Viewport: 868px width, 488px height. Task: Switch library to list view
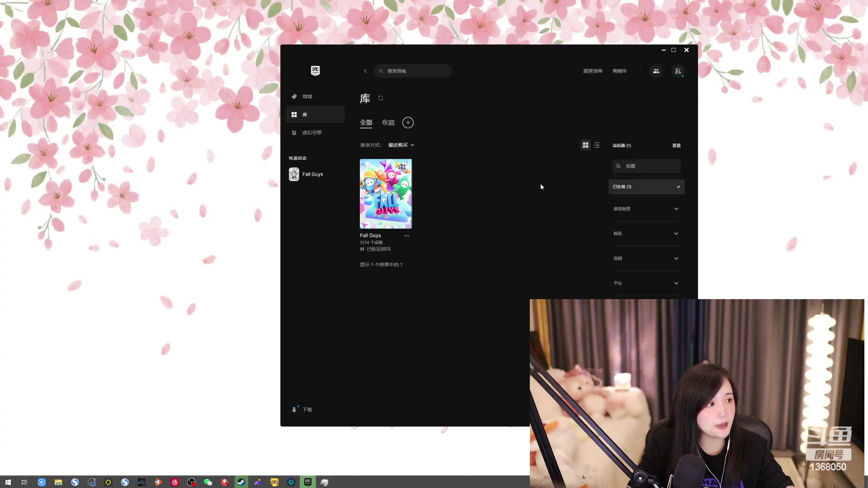[x=597, y=145]
